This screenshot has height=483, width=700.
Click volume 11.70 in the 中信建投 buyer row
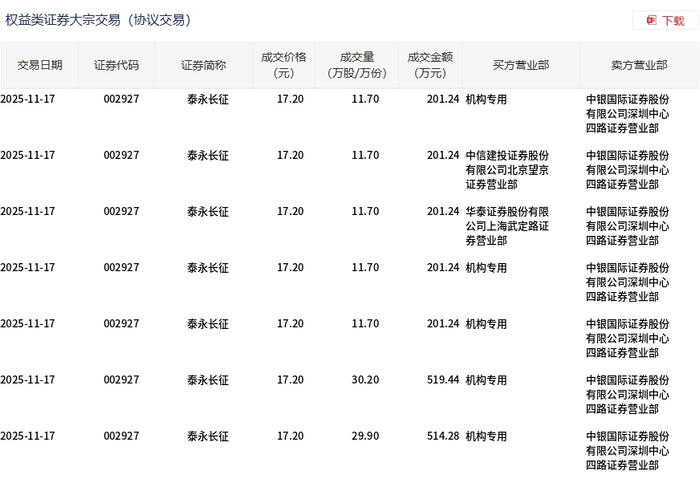point(365,155)
